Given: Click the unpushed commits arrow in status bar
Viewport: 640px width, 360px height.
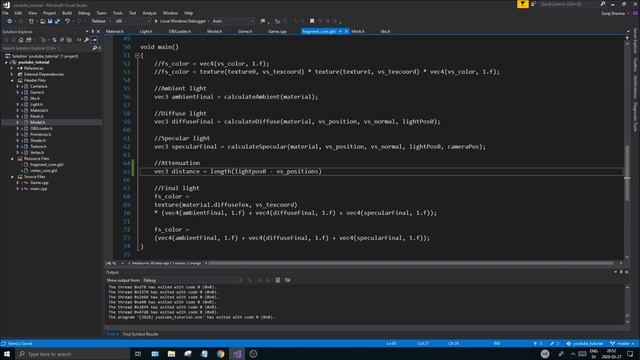Looking at the screenshot, I should [538, 344].
